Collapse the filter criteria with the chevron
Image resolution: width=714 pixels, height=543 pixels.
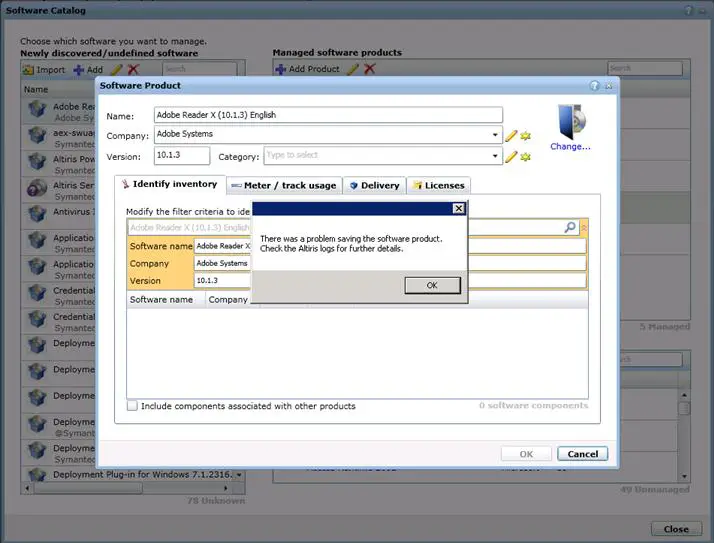(x=584, y=227)
